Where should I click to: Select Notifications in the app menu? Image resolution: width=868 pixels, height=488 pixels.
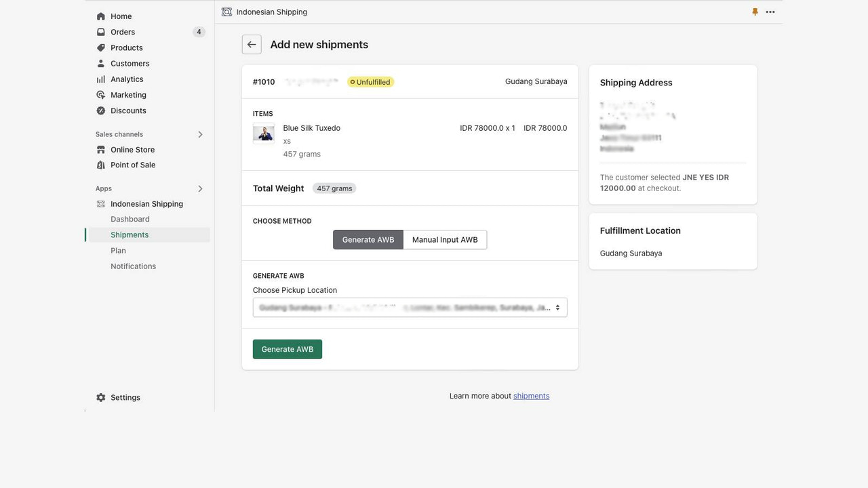[133, 266]
